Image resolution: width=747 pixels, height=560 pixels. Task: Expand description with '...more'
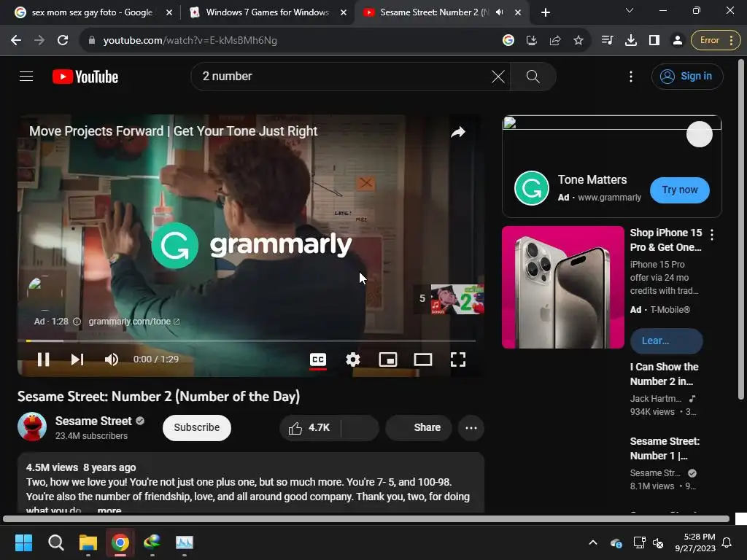pyautogui.click(x=109, y=510)
